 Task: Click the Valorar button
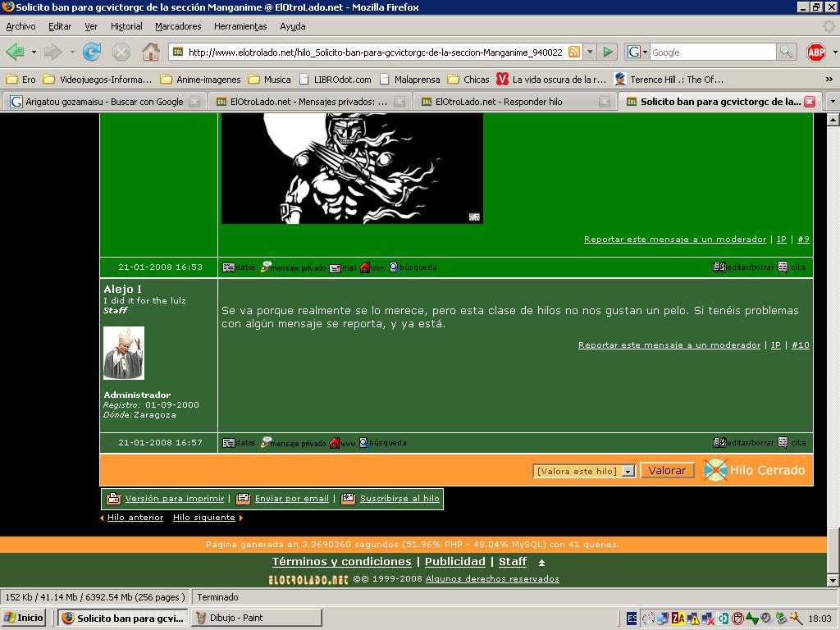(x=667, y=470)
